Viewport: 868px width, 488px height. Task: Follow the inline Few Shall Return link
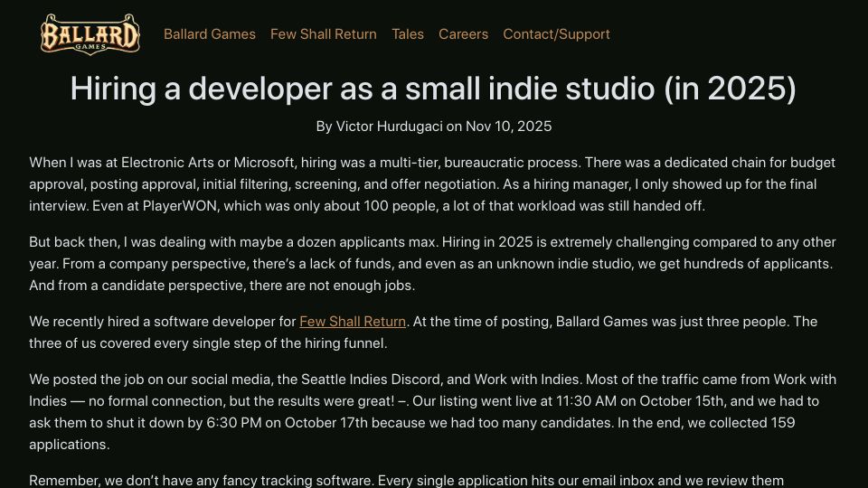point(353,322)
